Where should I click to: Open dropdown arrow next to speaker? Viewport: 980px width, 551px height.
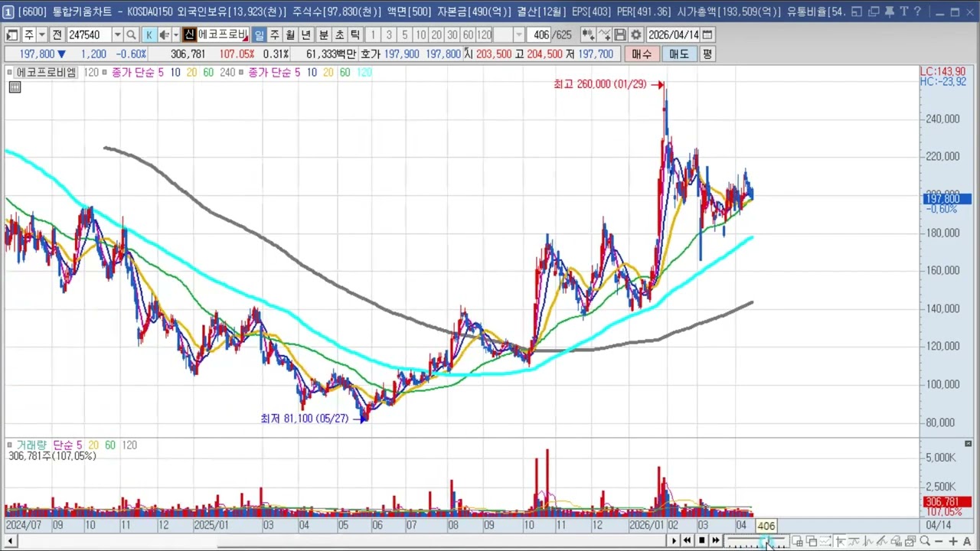(175, 35)
